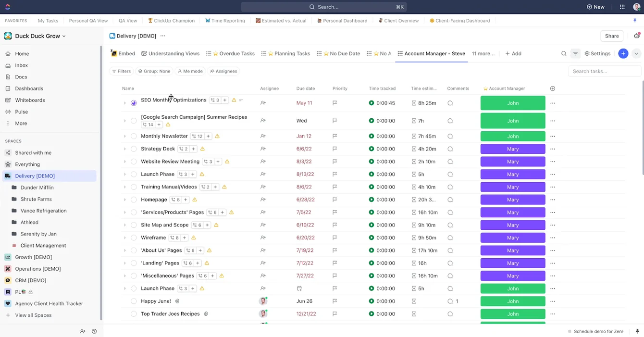Click the search tasks magnifier icon
Image resolution: width=644 pixels, height=337 pixels.
click(x=564, y=53)
